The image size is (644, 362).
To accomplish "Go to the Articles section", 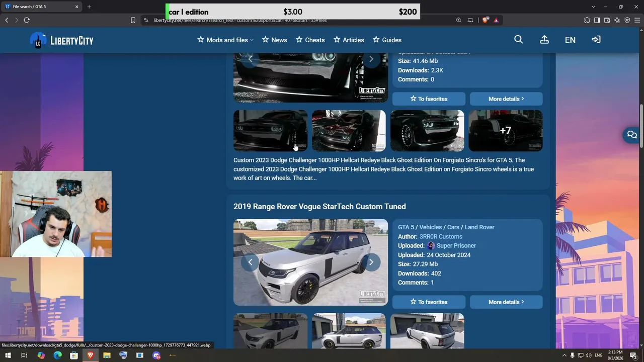I will [349, 40].
